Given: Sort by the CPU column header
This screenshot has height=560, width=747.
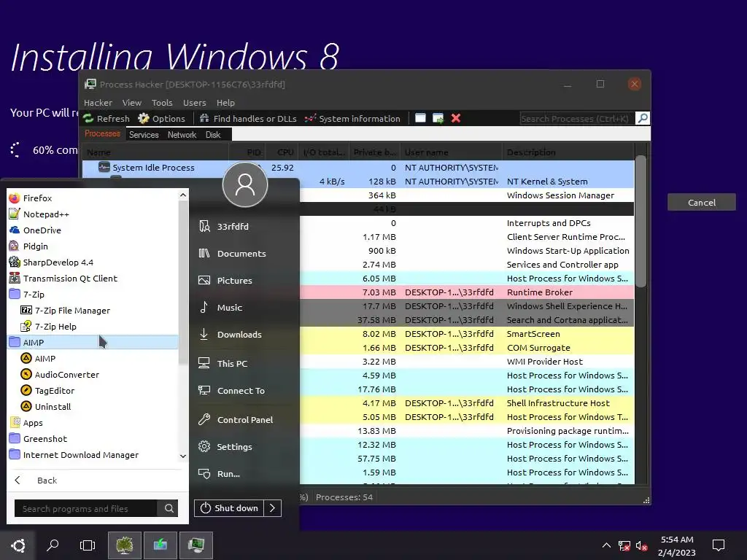Looking at the screenshot, I should point(285,152).
